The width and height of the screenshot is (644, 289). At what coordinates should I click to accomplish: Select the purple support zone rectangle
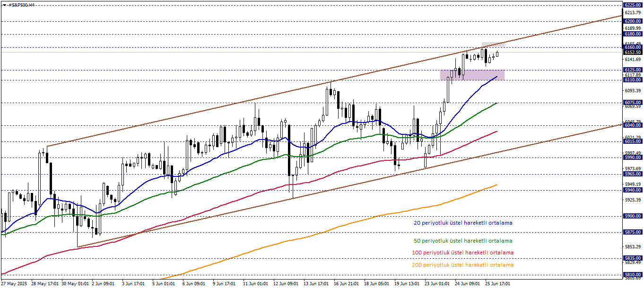point(472,75)
